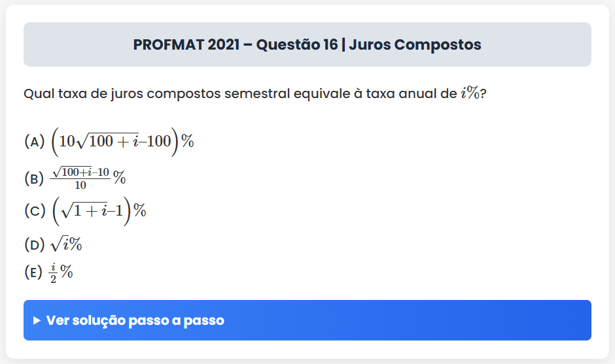615x364 pixels.
Task: Click the percent sign ending option A
Action: 188,141
